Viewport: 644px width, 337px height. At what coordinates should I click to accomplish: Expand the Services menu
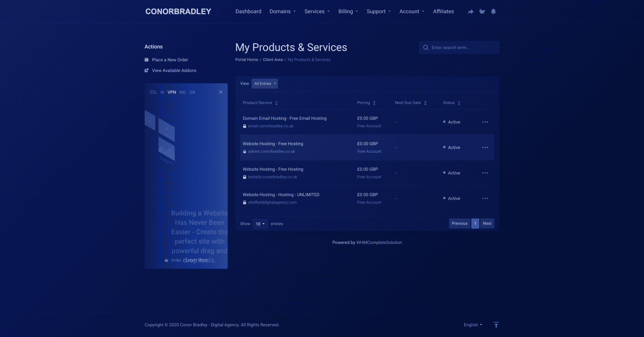317,12
